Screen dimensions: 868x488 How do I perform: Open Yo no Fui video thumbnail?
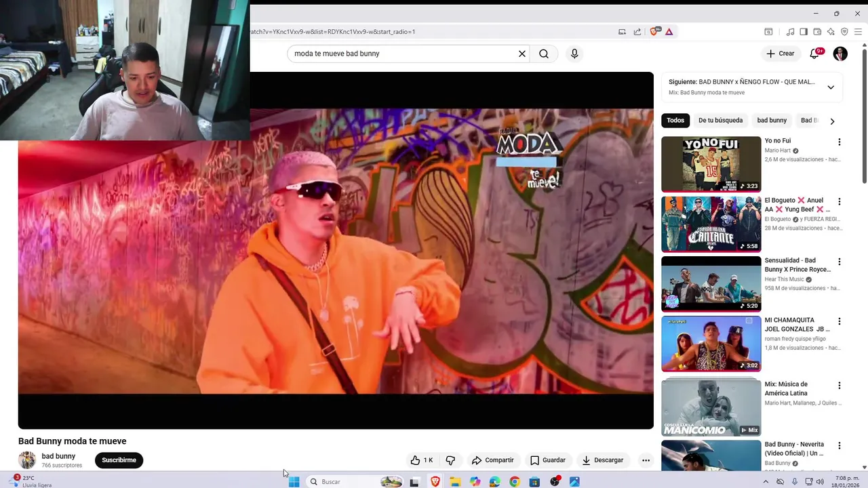tap(711, 164)
